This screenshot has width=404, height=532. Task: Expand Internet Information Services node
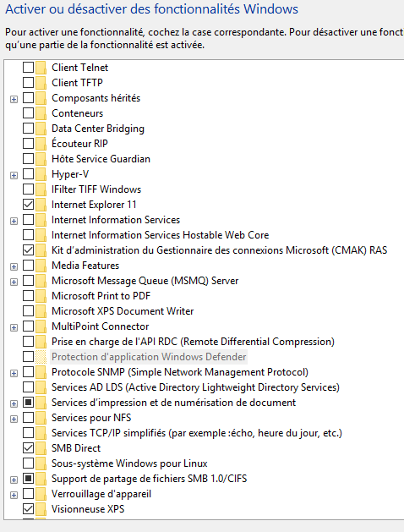pyautogui.click(x=14, y=222)
